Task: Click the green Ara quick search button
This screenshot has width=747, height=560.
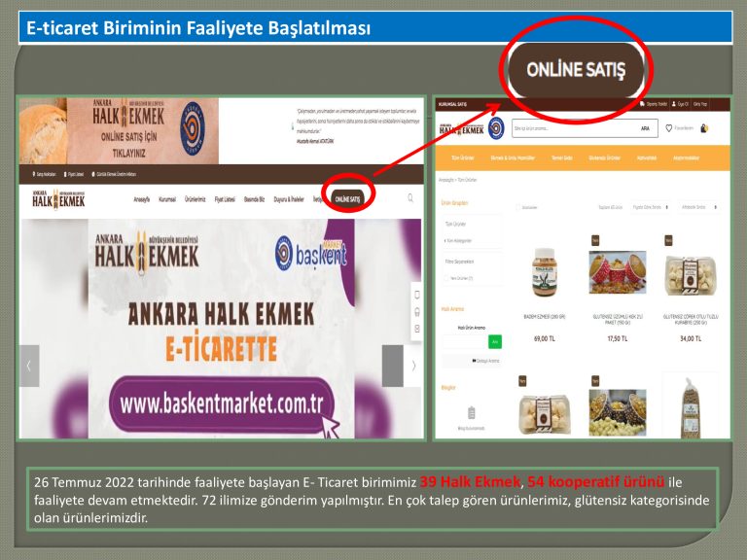Action: click(x=495, y=342)
